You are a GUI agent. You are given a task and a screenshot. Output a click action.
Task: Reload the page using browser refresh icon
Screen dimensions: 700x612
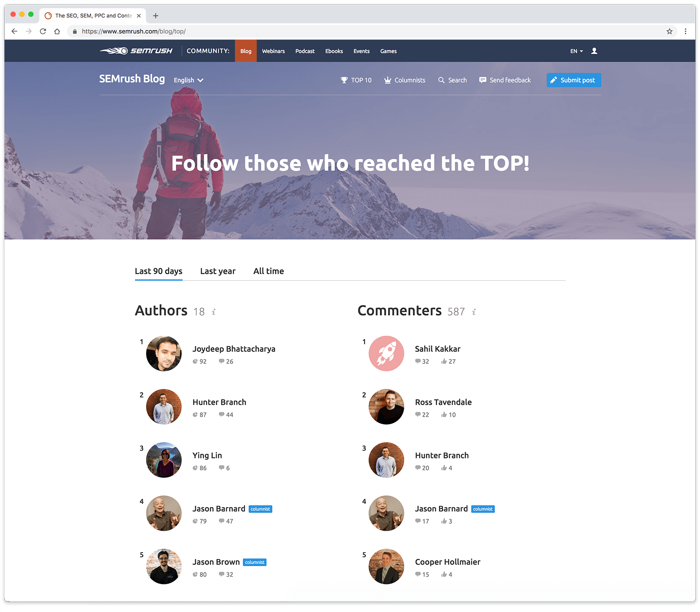(x=43, y=31)
